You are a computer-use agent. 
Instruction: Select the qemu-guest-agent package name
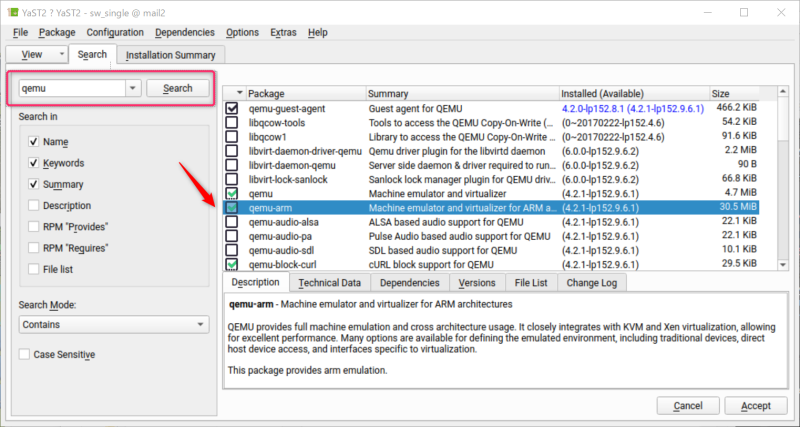coord(287,109)
